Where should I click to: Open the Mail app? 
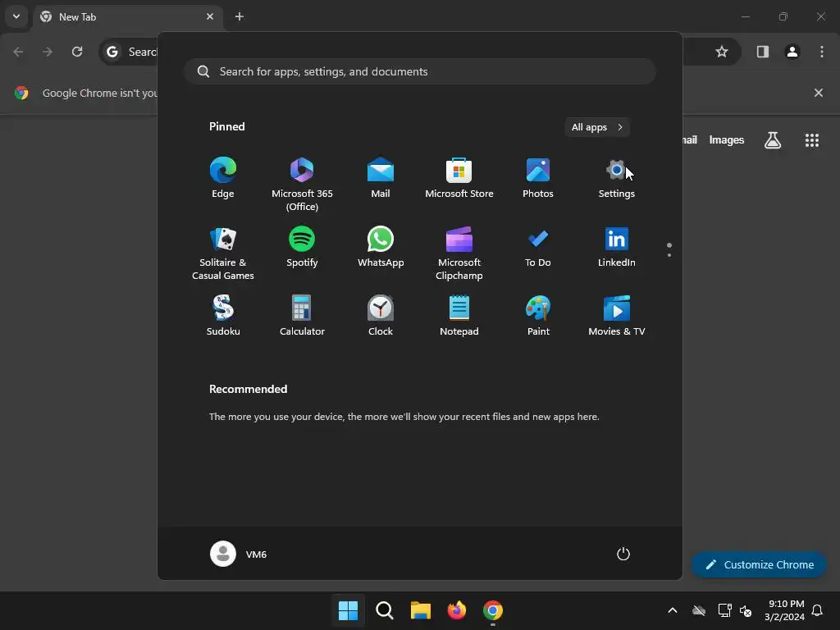pos(381,178)
